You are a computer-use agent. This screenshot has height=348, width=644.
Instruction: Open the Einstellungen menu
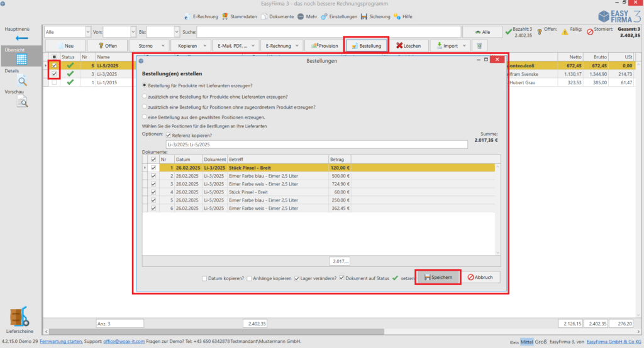tap(339, 17)
